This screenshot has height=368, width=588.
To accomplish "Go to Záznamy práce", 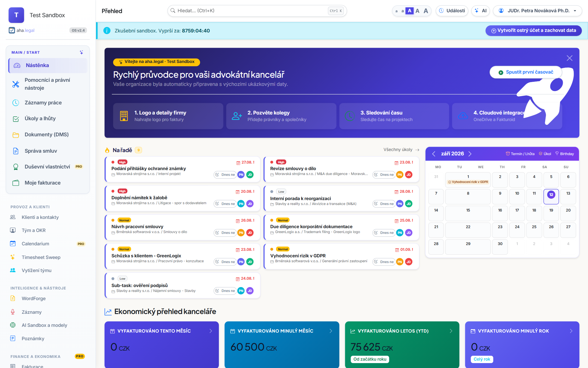I will tap(48, 103).
